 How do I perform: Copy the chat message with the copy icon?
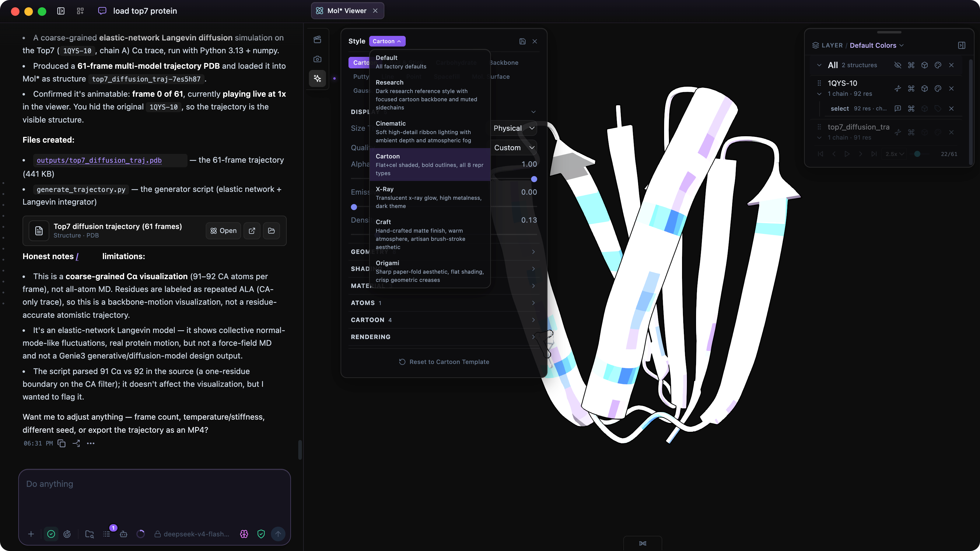[61, 443]
